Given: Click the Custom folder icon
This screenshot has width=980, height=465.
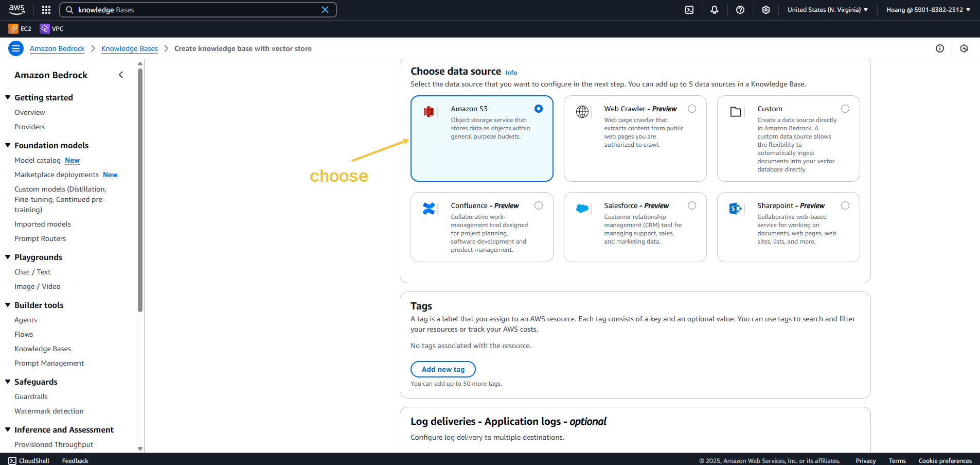Looking at the screenshot, I should [x=736, y=112].
